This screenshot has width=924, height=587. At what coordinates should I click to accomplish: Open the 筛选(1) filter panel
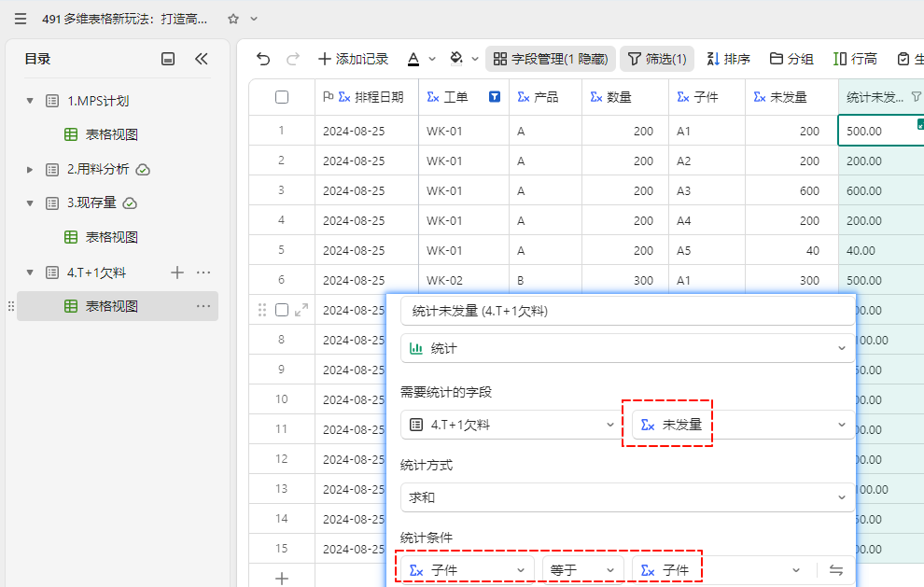coord(657,59)
